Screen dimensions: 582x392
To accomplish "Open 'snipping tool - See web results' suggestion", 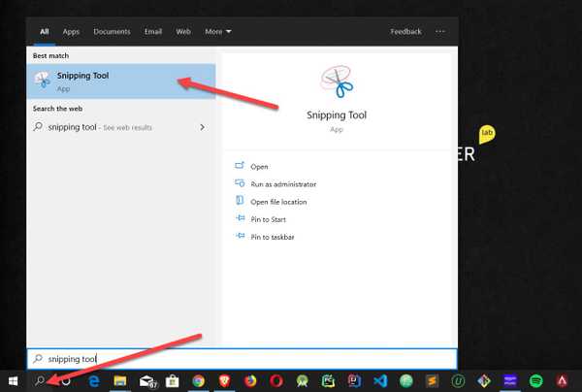I will [121, 127].
